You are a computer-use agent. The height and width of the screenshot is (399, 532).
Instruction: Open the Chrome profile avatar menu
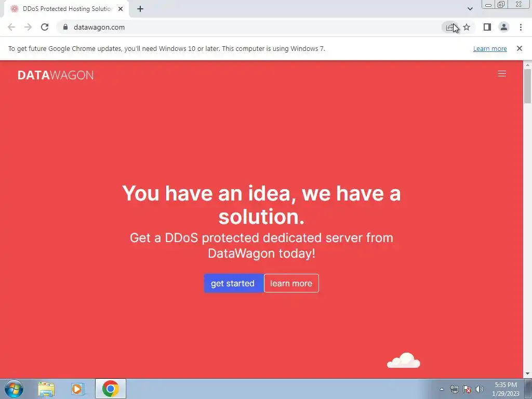coord(504,27)
